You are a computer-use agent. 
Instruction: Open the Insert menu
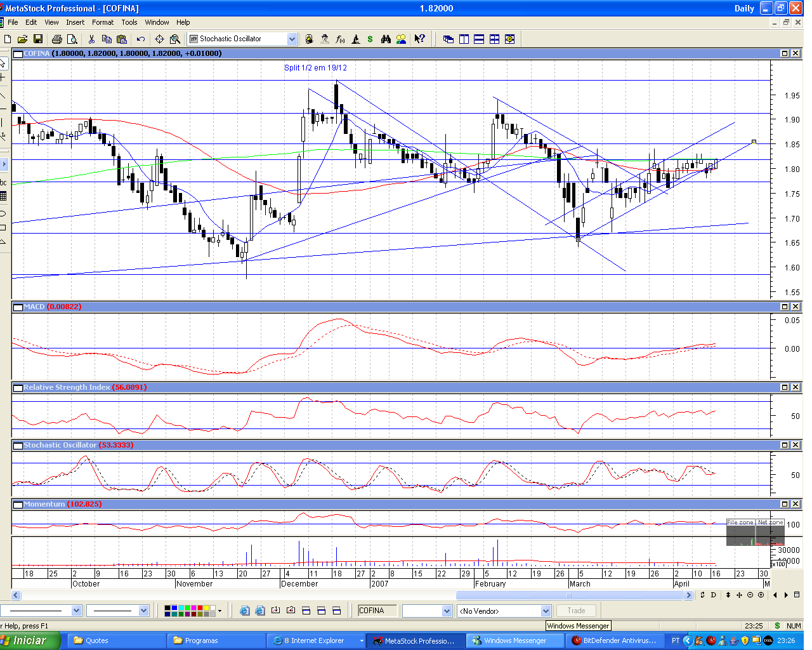coord(75,22)
